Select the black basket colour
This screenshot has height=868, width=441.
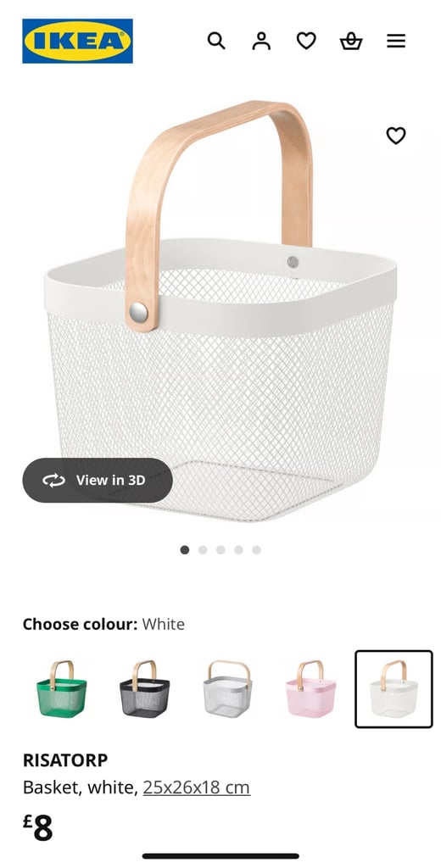pos(145,688)
